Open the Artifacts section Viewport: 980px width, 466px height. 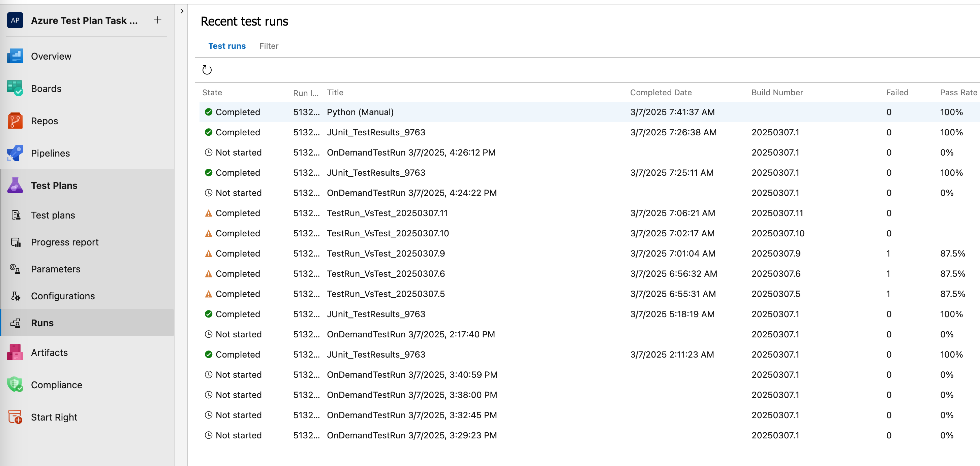click(x=49, y=352)
